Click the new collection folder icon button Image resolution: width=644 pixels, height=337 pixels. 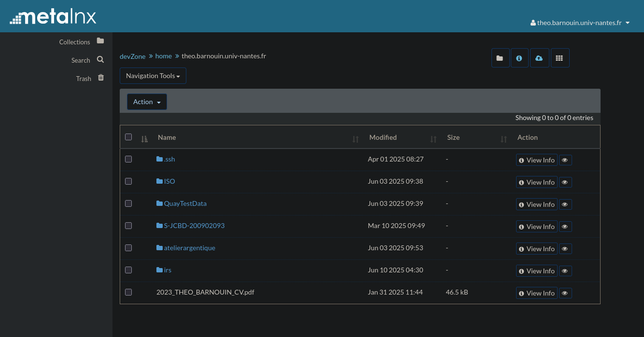click(x=500, y=58)
